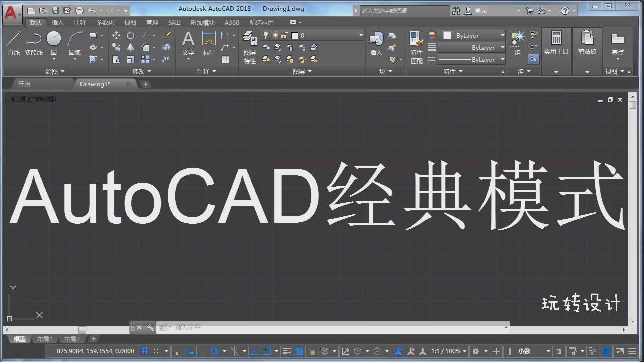Click the Rotate tool icon
This screenshot has width=644, height=362.
coord(131,35)
